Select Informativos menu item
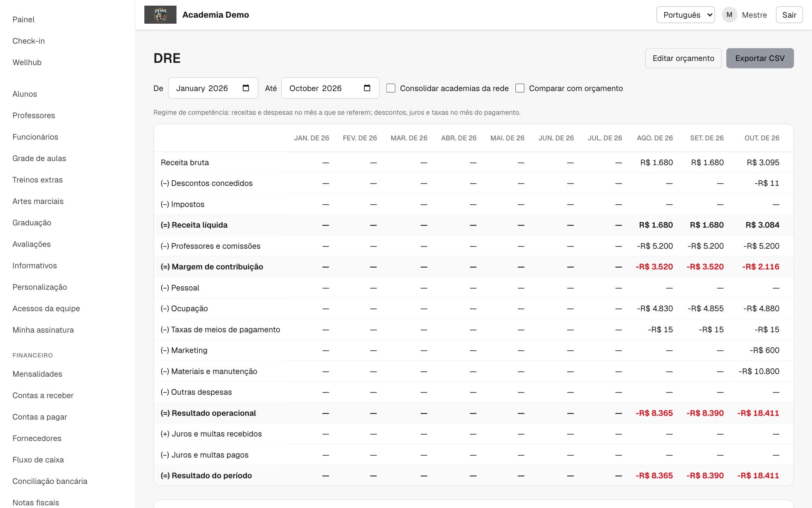 (x=35, y=266)
